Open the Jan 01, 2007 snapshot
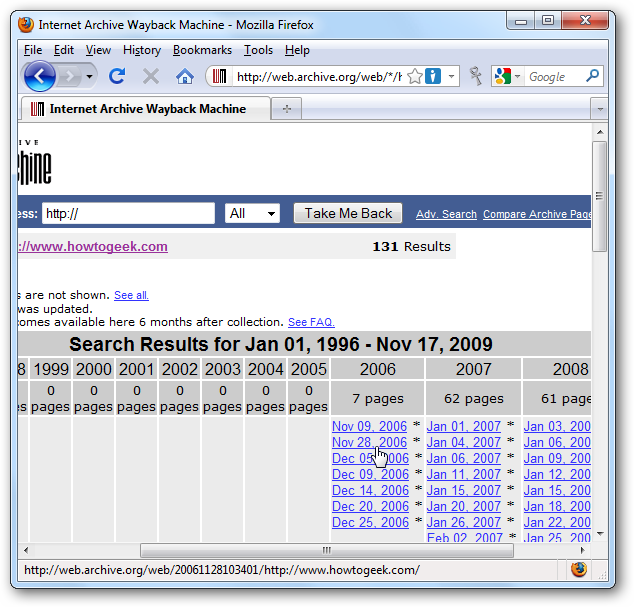Image resolution: width=634 pixels, height=607 pixels. pyautogui.click(x=464, y=426)
